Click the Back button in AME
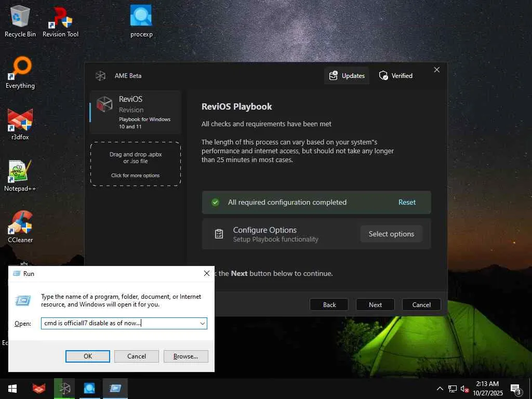Viewport: 532px width, 399px height. tap(329, 304)
